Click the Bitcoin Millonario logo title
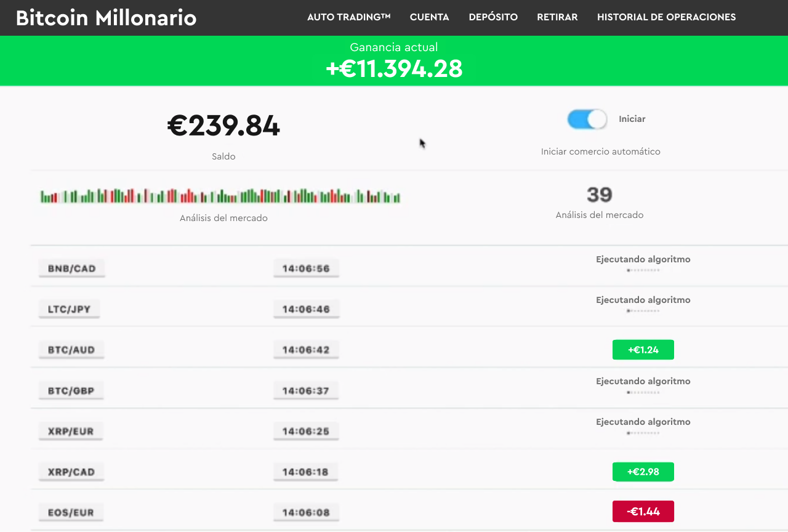The width and height of the screenshot is (788, 532). tap(106, 18)
